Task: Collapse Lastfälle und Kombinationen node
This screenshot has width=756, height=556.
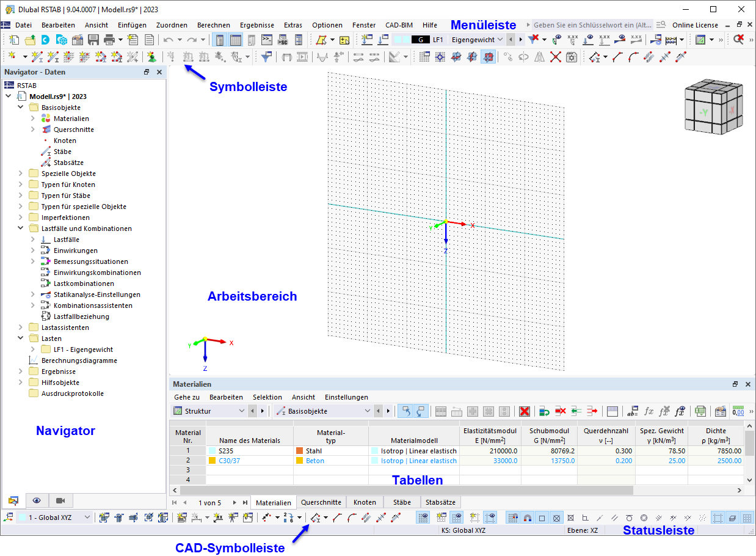Action: tap(20, 229)
